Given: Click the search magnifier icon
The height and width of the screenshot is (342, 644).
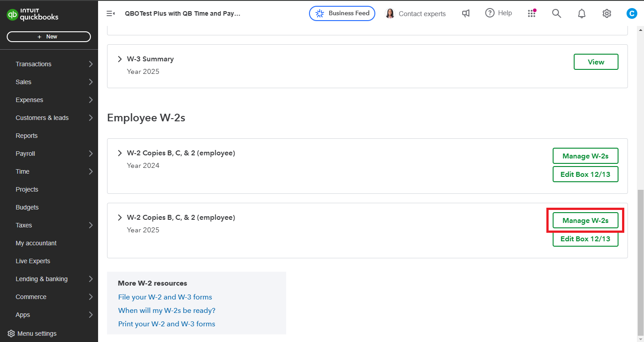Looking at the screenshot, I should click(x=556, y=13).
